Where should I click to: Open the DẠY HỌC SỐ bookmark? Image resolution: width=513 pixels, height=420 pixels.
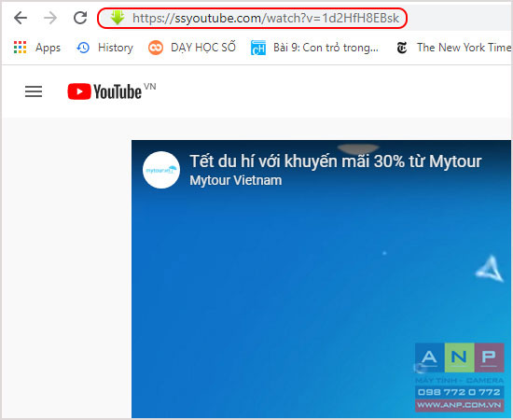(202, 48)
